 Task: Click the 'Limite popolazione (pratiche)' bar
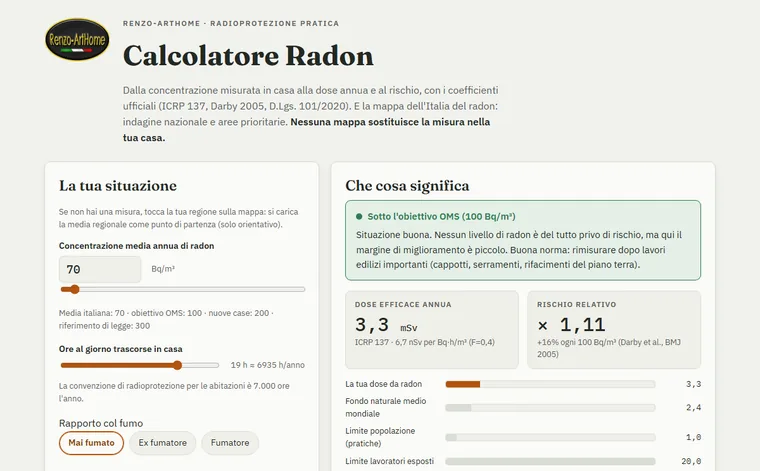(x=550, y=437)
